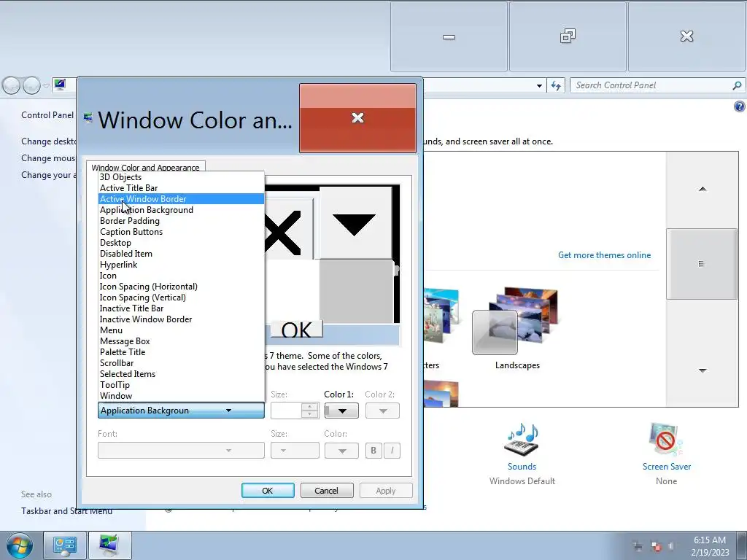Open Taskbar and Start Menu link

[66, 511]
